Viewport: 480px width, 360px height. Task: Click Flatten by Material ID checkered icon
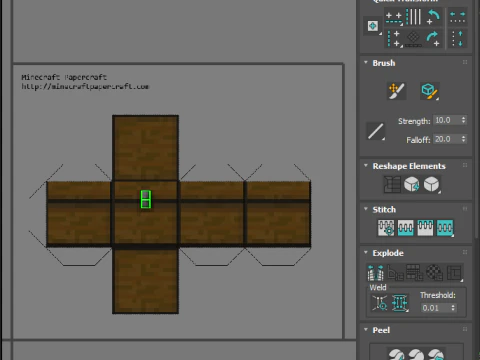pyautogui.click(x=434, y=273)
